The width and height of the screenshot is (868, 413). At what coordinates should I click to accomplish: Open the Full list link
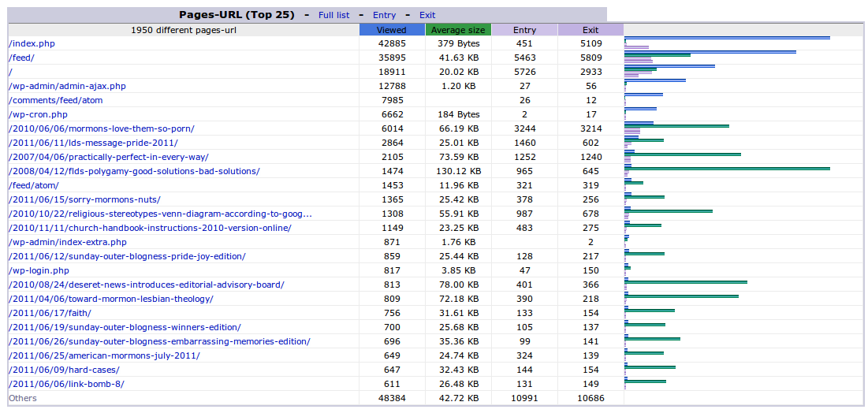click(x=333, y=15)
